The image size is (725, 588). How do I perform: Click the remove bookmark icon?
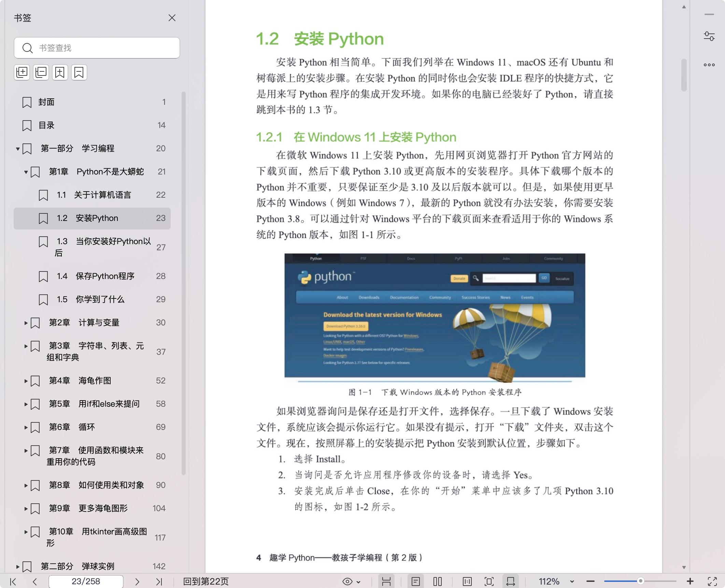point(79,72)
